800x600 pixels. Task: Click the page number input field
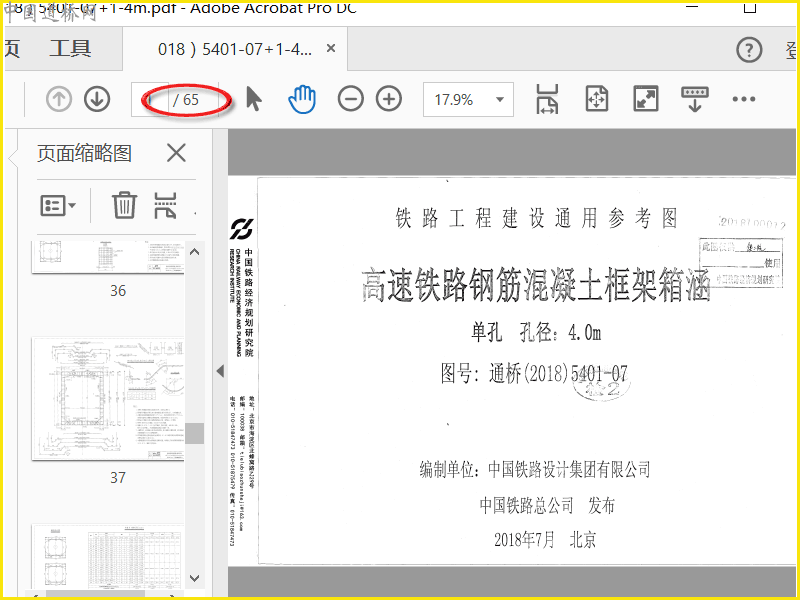pos(150,99)
